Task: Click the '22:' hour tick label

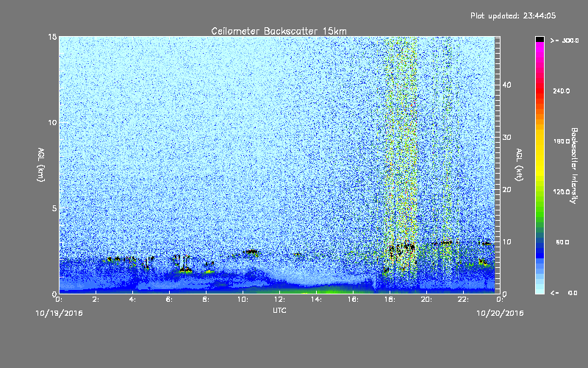Action: [463, 300]
